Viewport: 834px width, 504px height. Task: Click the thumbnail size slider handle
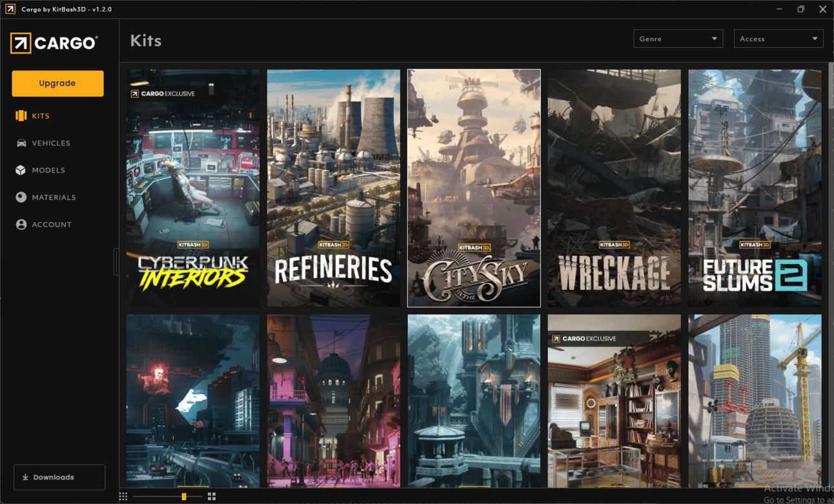[184, 496]
